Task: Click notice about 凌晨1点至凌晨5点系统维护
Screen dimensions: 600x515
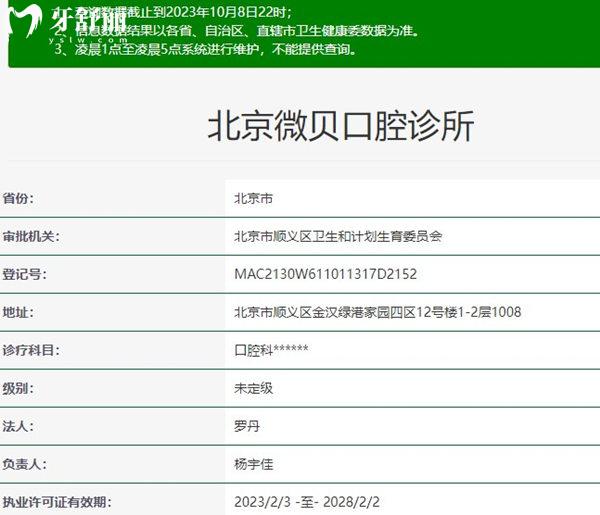Action: pos(205,49)
